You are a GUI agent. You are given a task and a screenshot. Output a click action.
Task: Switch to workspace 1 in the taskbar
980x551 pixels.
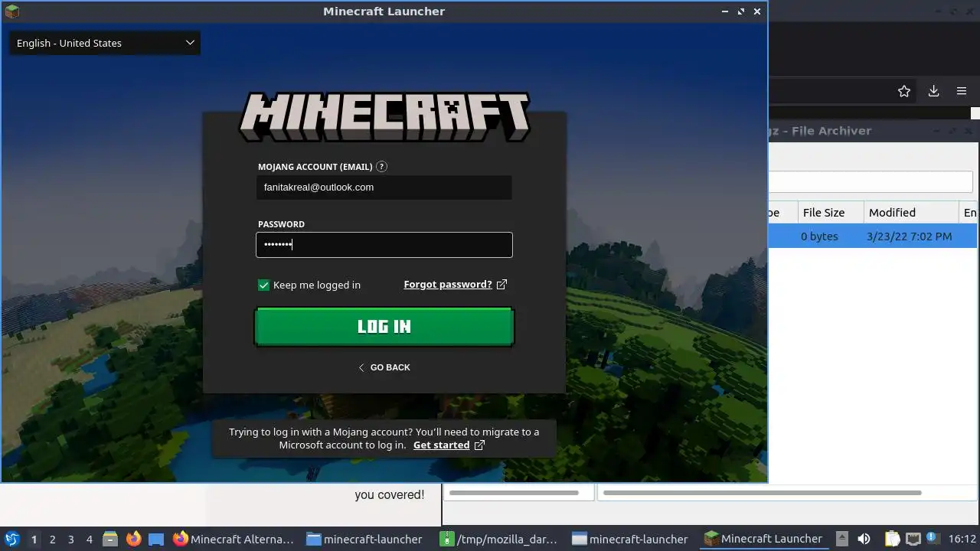[34, 539]
